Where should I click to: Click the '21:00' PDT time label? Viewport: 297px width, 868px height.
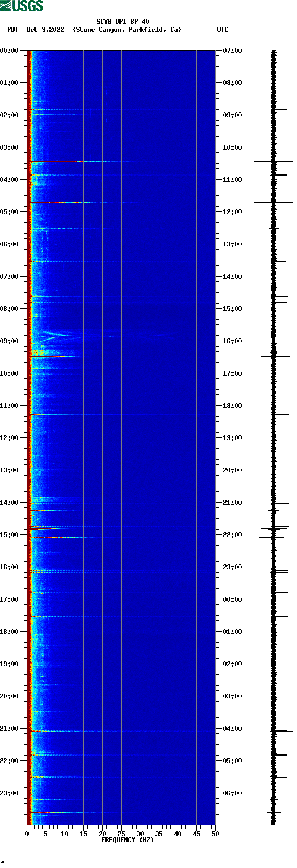pos(9,729)
